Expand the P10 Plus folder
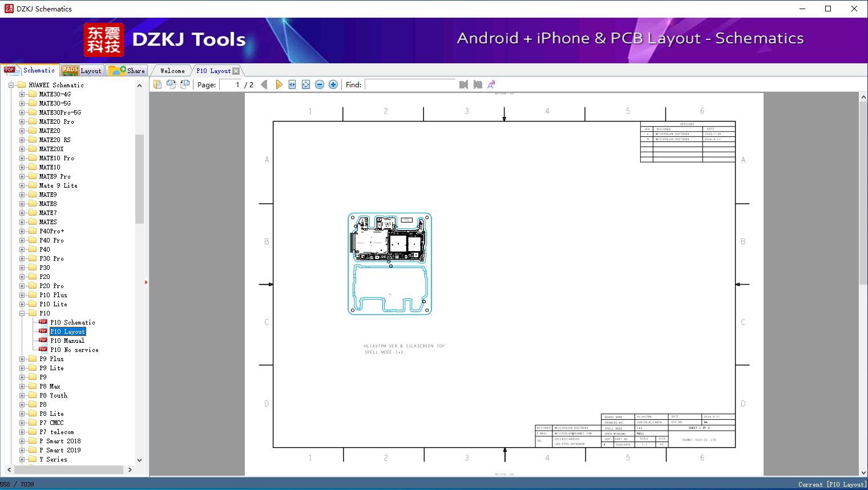 coord(22,295)
